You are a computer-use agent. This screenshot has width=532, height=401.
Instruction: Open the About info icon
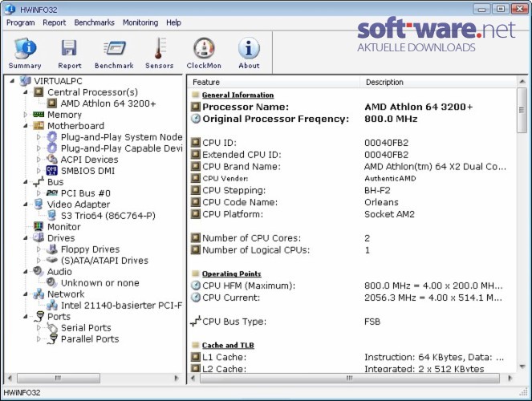click(x=249, y=48)
